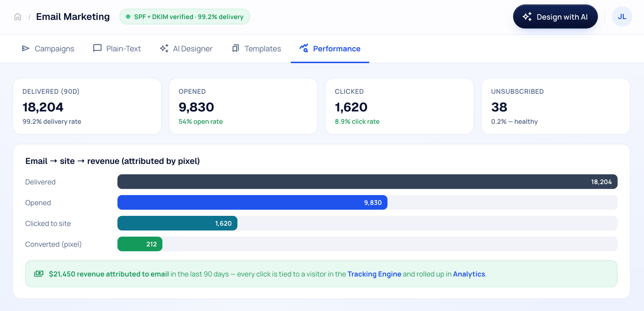Click the Opened 9,830 funnel bar
Image resolution: width=644 pixels, height=311 pixels.
click(252, 202)
